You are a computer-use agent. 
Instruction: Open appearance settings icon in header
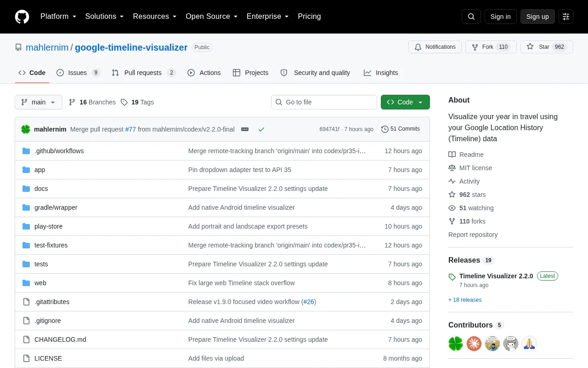point(566,17)
